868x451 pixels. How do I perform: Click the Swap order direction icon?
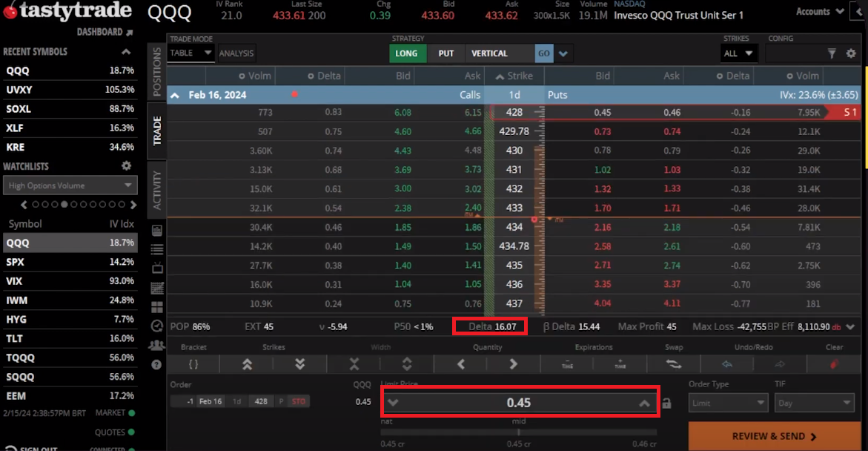[673, 364]
